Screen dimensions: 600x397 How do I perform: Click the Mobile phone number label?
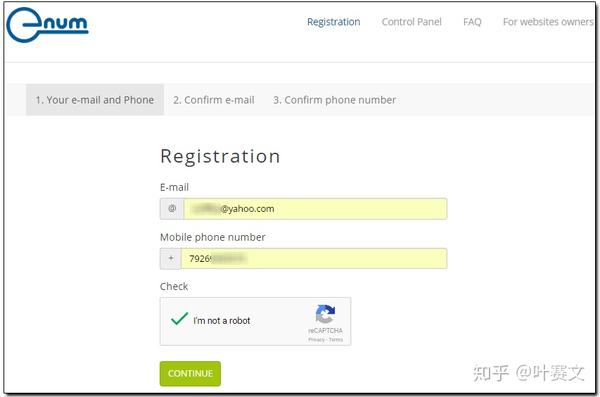(x=213, y=237)
